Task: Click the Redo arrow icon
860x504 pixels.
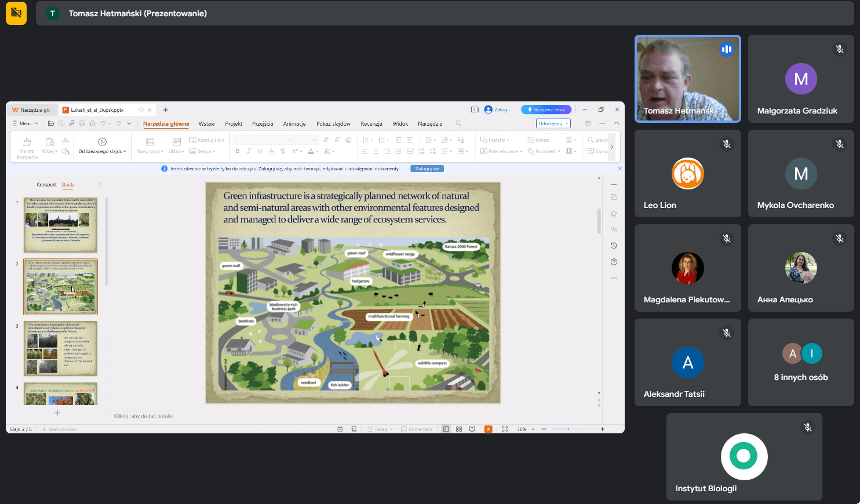Action: (x=119, y=123)
